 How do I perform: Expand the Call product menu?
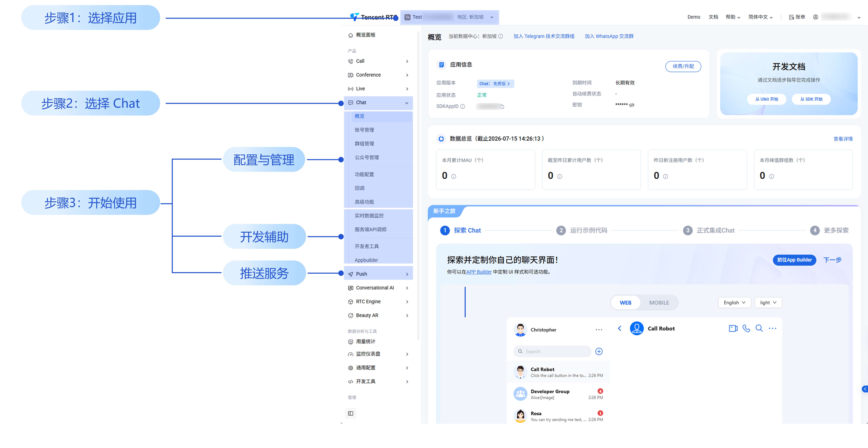[x=378, y=61]
